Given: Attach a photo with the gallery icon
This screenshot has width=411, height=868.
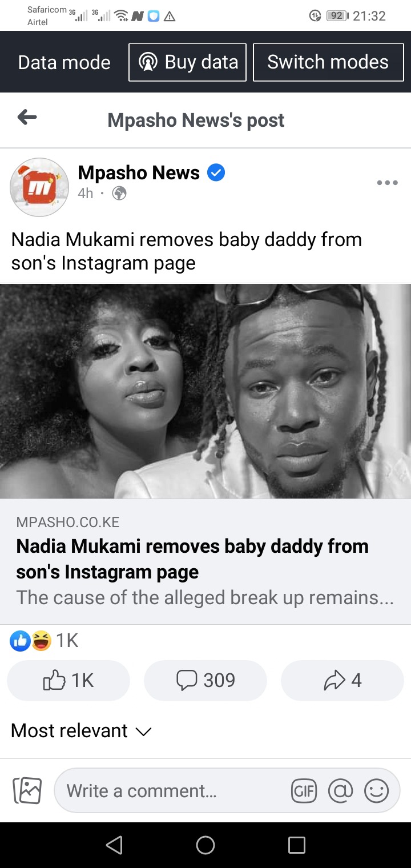Looking at the screenshot, I should pos(27,791).
